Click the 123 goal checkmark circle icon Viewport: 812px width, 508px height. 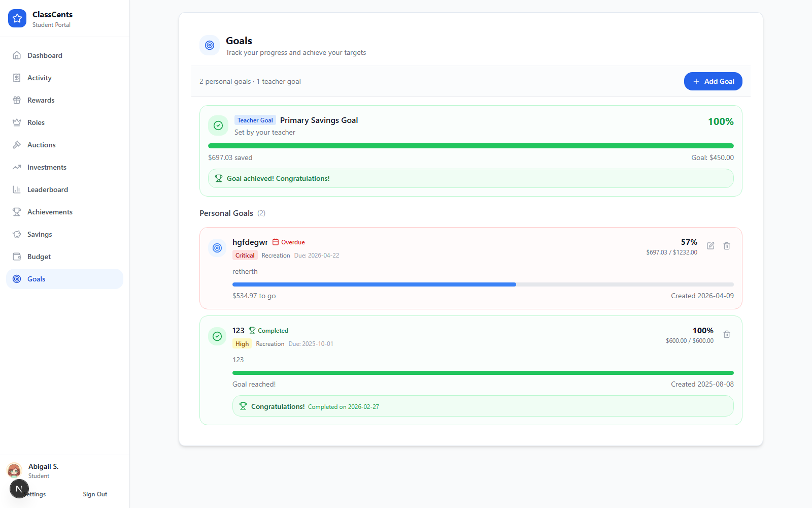[x=217, y=336]
